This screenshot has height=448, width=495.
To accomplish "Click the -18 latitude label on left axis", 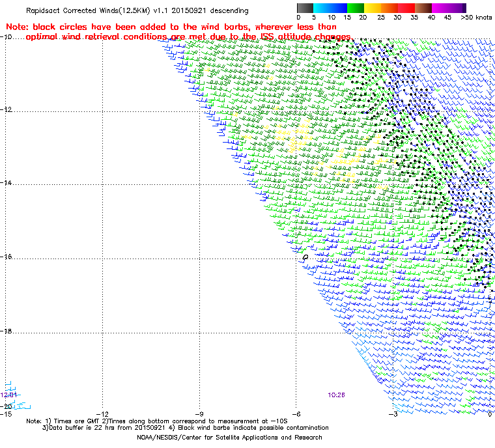I will pos(6,331).
